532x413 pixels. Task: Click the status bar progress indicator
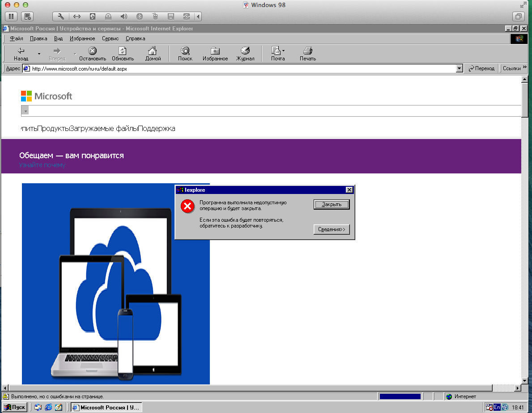(x=400, y=396)
